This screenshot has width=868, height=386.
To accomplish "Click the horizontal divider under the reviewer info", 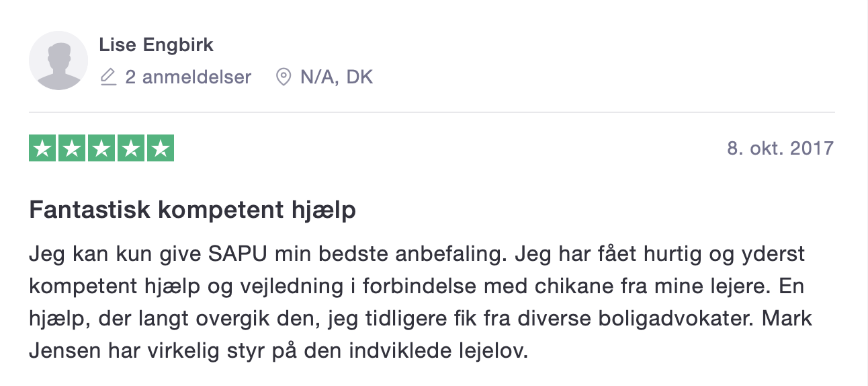I will (x=431, y=112).
